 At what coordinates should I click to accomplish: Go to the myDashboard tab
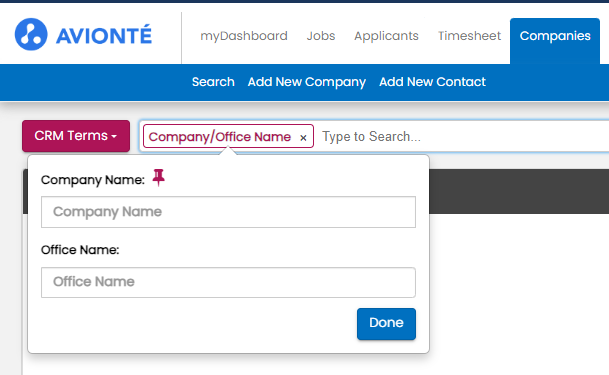[244, 36]
